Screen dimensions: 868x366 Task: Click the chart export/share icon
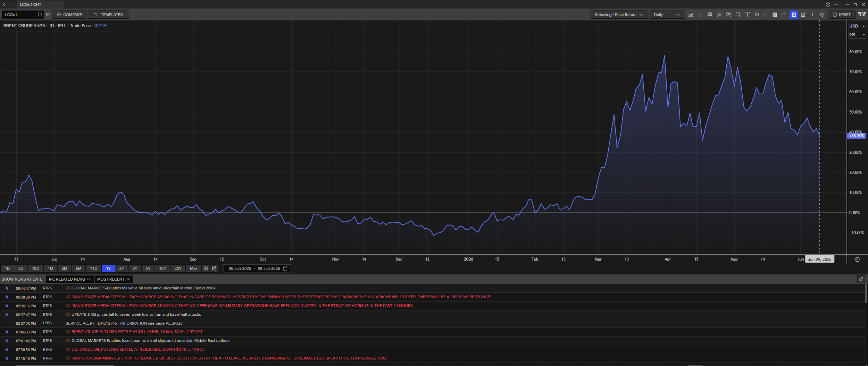(x=803, y=15)
